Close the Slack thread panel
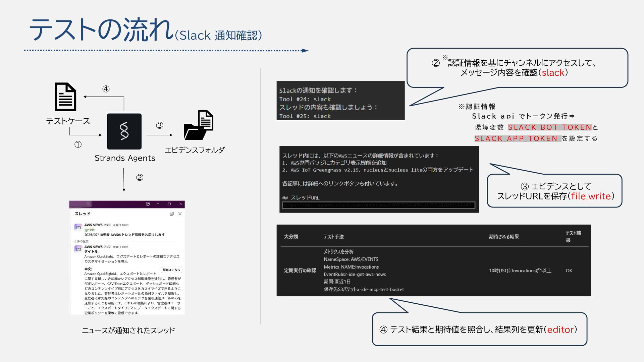The height and width of the screenshot is (362, 644). pos(180,214)
